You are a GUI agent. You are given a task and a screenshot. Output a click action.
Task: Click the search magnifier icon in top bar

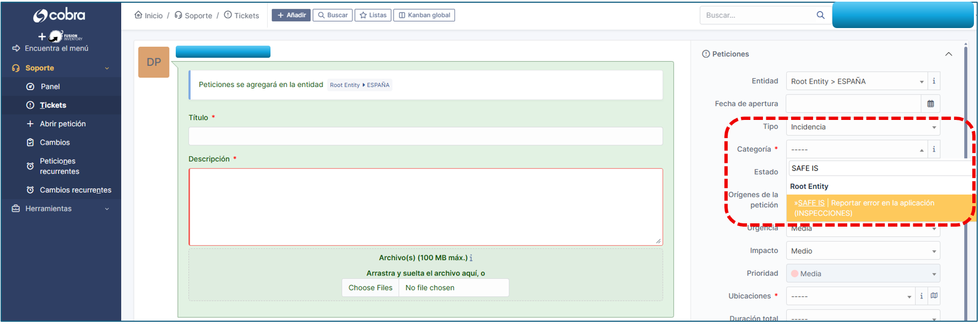click(x=820, y=15)
